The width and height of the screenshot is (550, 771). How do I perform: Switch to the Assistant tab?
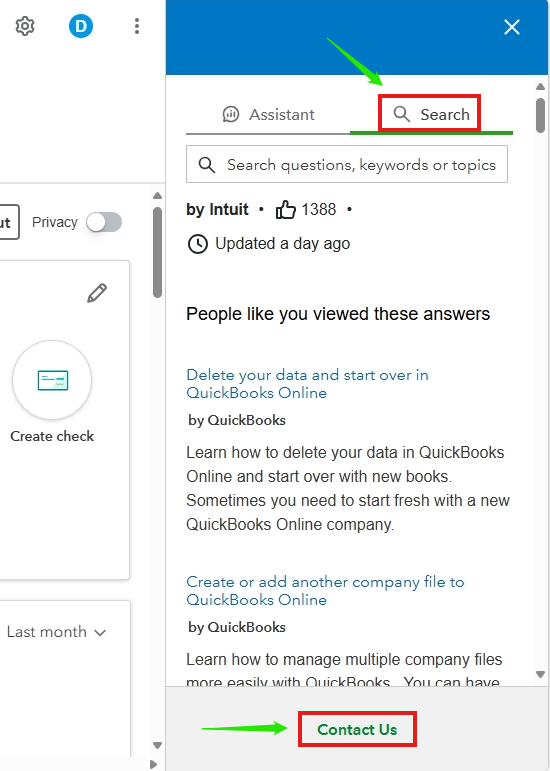(x=268, y=115)
